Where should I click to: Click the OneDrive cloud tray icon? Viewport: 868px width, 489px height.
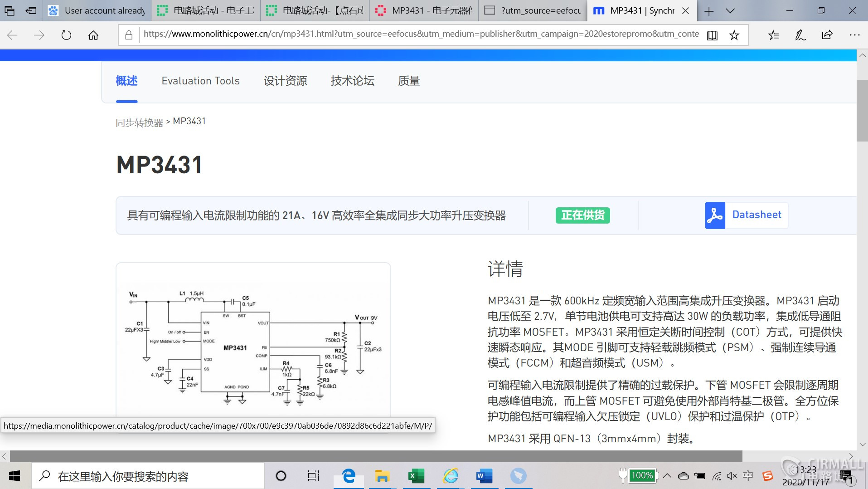tap(683, 476)
